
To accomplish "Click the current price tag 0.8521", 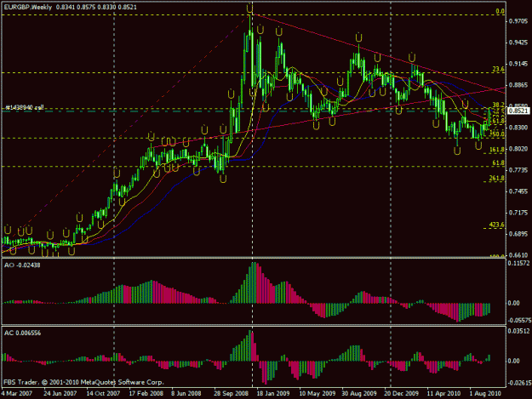I will (x=518, y=111).
